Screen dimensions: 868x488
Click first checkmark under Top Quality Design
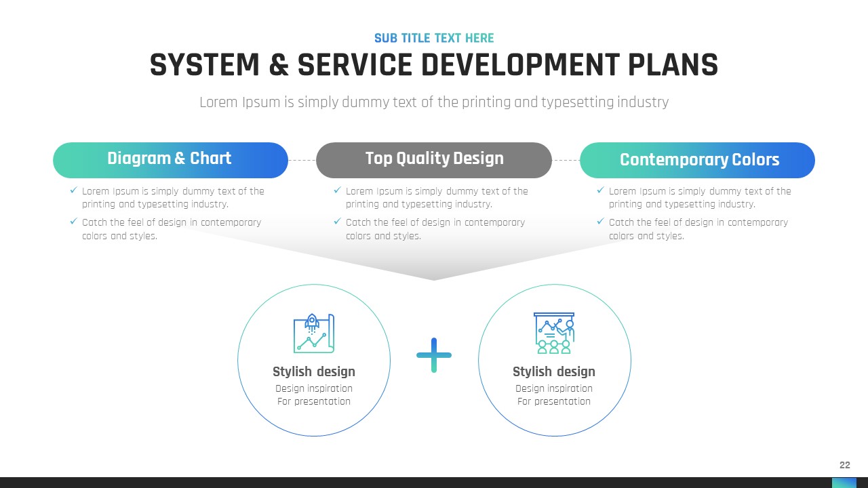337,191
